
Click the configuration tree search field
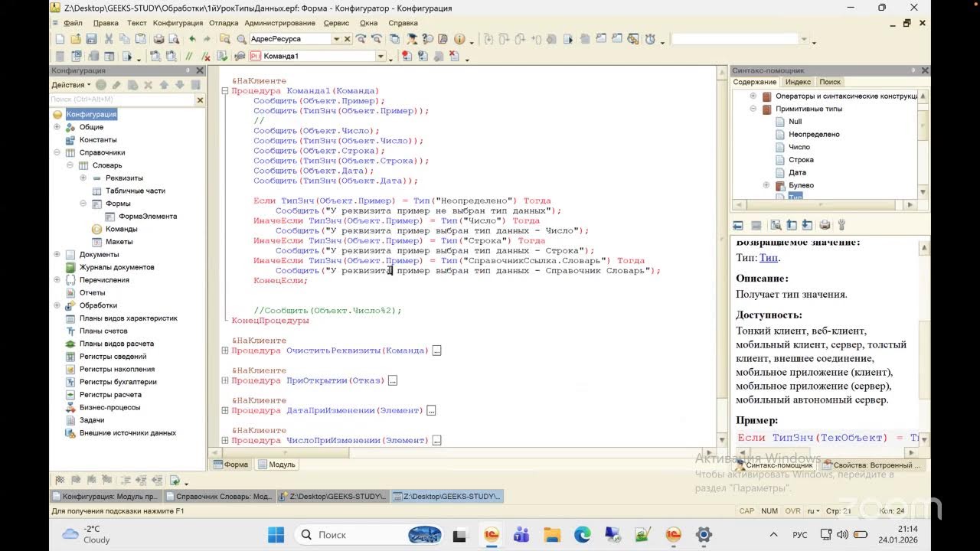122,99
